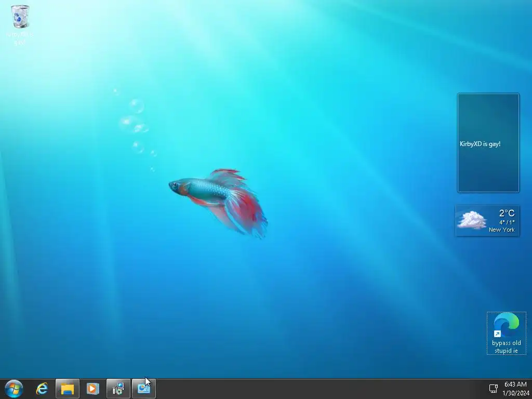
Task: Open the clock showing 6:43 AM
Action: 515,384
